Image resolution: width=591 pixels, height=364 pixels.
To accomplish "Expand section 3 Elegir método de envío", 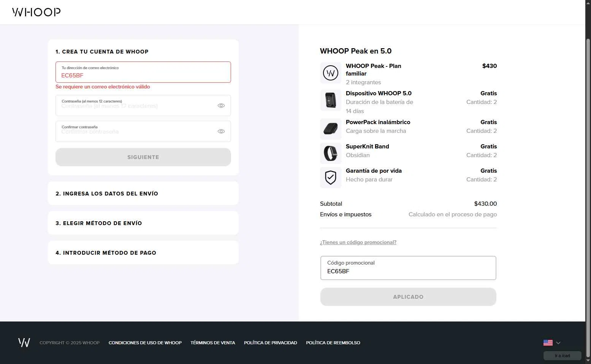I will pyautogui.click(x=143, y=223).
